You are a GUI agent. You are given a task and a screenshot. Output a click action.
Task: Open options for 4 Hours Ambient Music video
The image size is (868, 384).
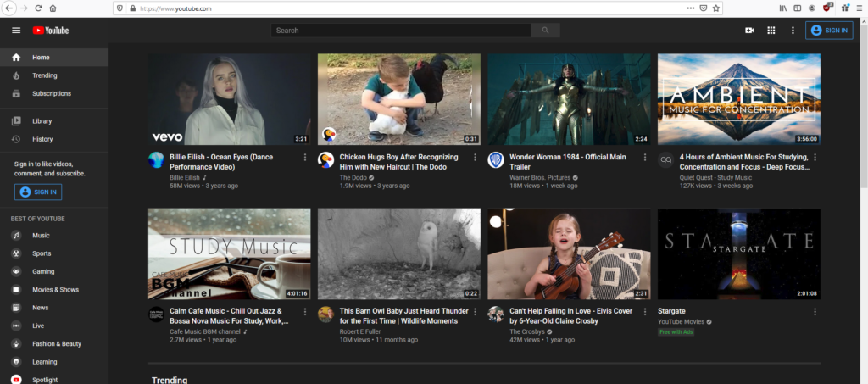[x=815, y=158]
